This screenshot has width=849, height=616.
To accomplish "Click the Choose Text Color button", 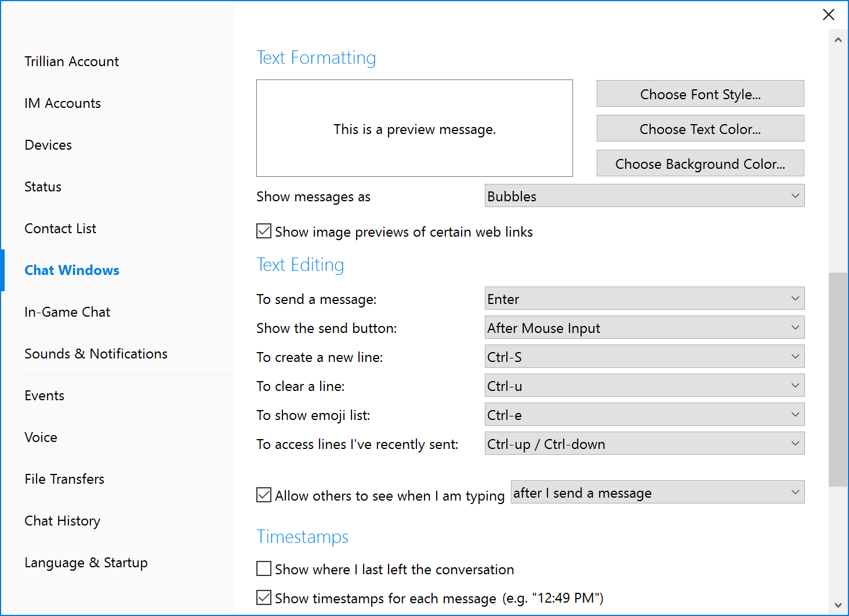I will [x=700, y=129].
